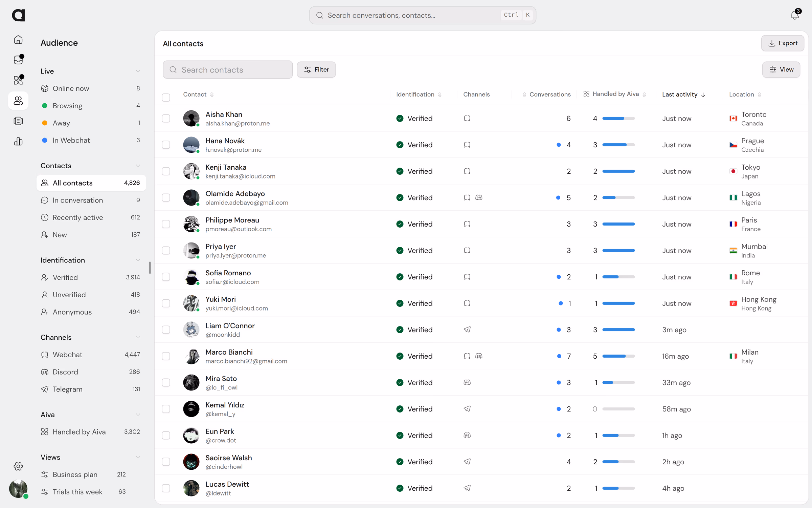Viewport: 812px width, 508px height.
Task: Collapse the Aiva section
Action: pyautogui.click(x=138, y=415)
